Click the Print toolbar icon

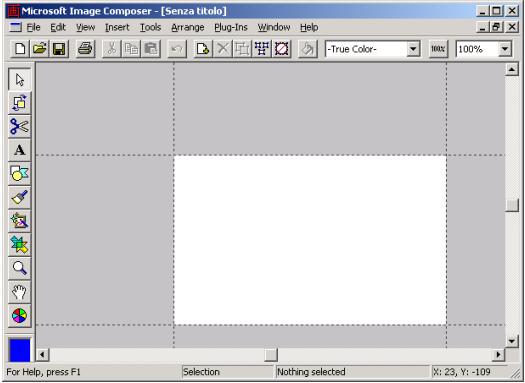click(x=85, y=49)
